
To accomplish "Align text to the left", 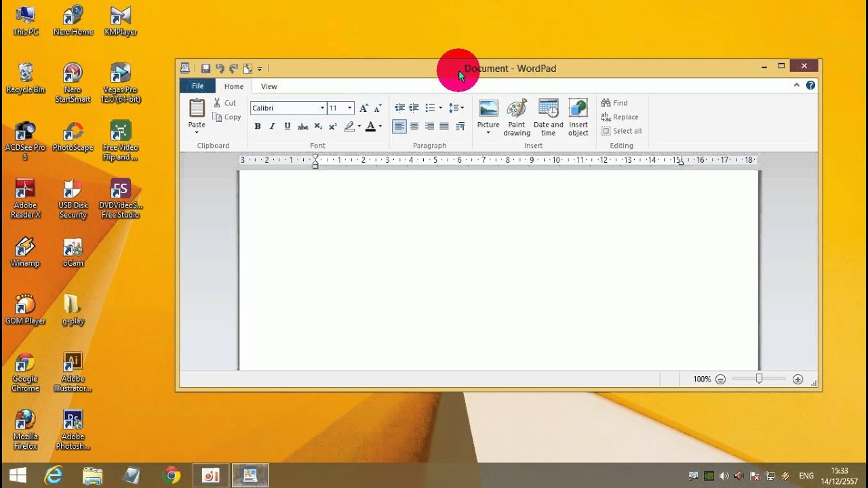I will 399,126.
